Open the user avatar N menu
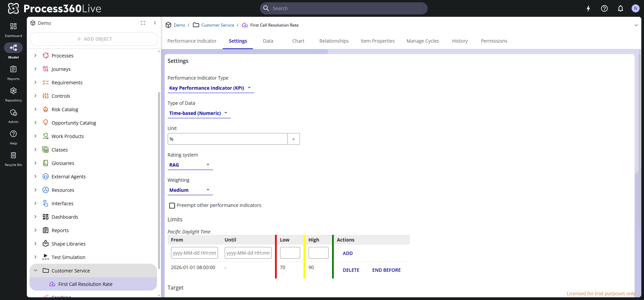Image resolution: width=644 pixels, height=300 pixels. pyautogui.click(x=635, y=8)
